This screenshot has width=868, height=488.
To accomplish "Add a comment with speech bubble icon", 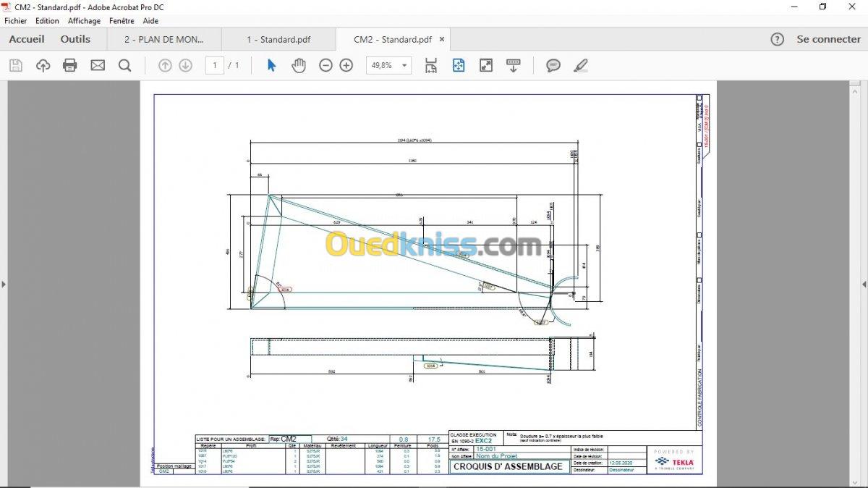I will [x=553, y=66].
